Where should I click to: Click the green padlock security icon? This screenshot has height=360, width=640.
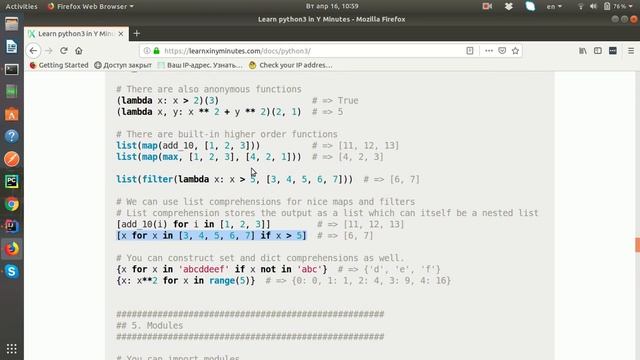(156, 51)
